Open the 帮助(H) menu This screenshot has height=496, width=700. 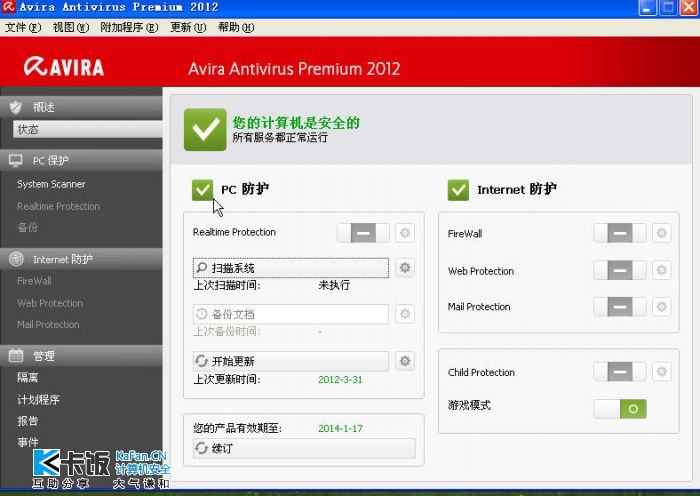236,28
